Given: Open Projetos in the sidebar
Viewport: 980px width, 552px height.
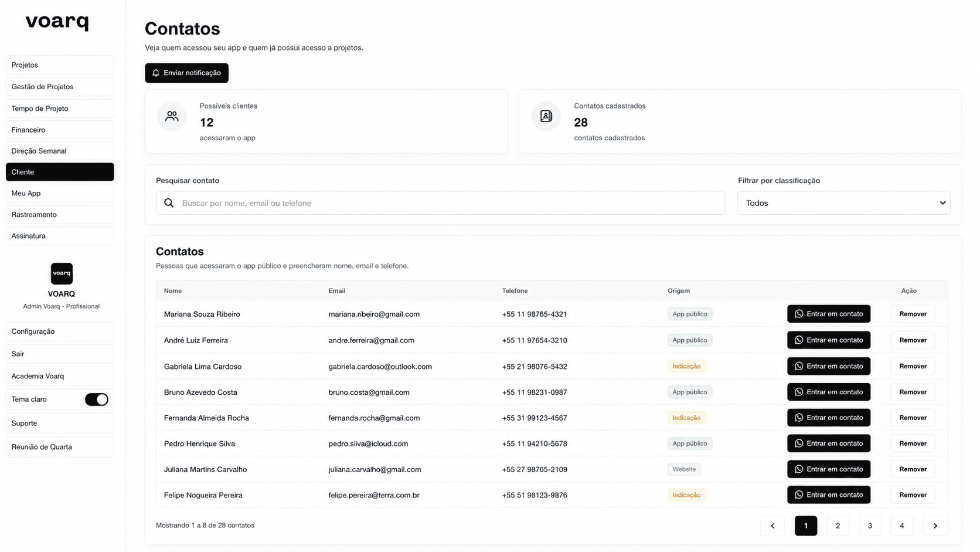Looking at the screenshot, I should coord(60,65).
